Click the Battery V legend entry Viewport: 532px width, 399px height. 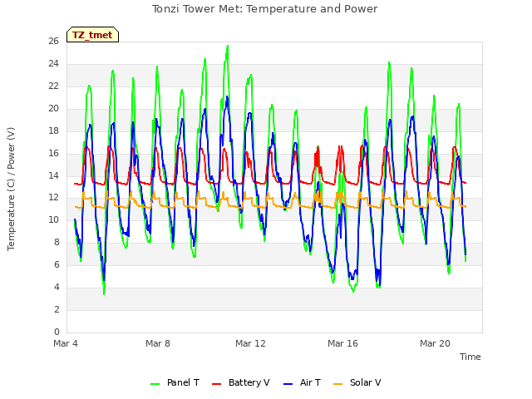tap(240, 382)
